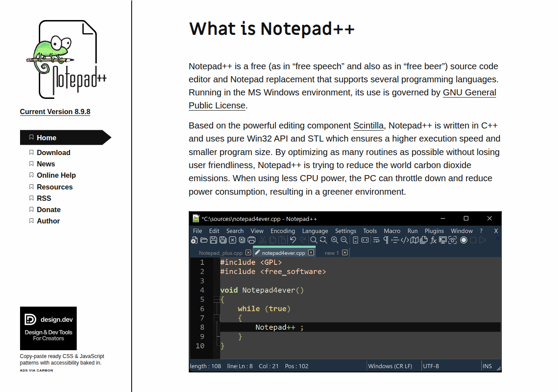
Task: Click the ADS VIA CARBON label
Action: click(37, 371)
